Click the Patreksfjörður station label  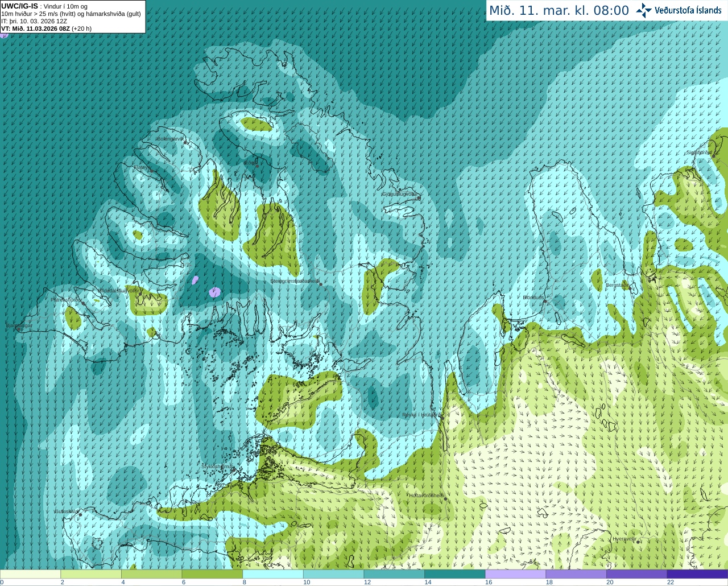click(x=67, y=300)
